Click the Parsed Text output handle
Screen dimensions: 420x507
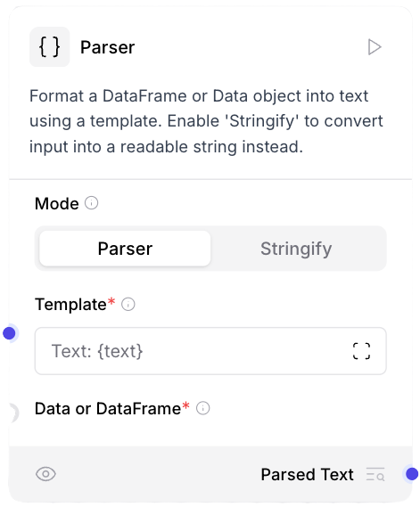point(412,474)
